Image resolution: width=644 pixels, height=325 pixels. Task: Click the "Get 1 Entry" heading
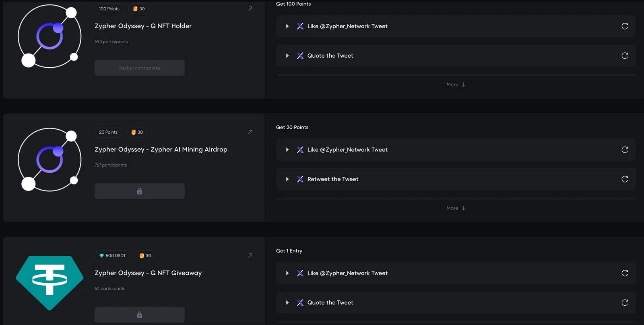tap(289, 251)
